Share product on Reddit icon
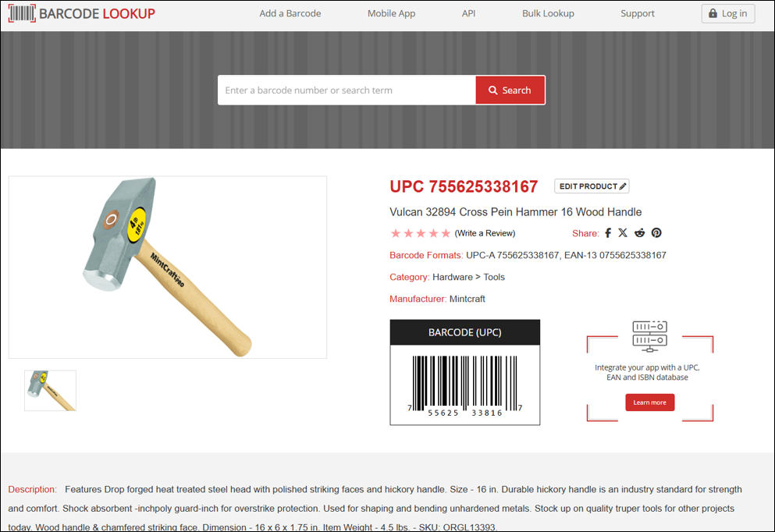The height and width of the screenshot is (532, 775). (x=639, y=232)
